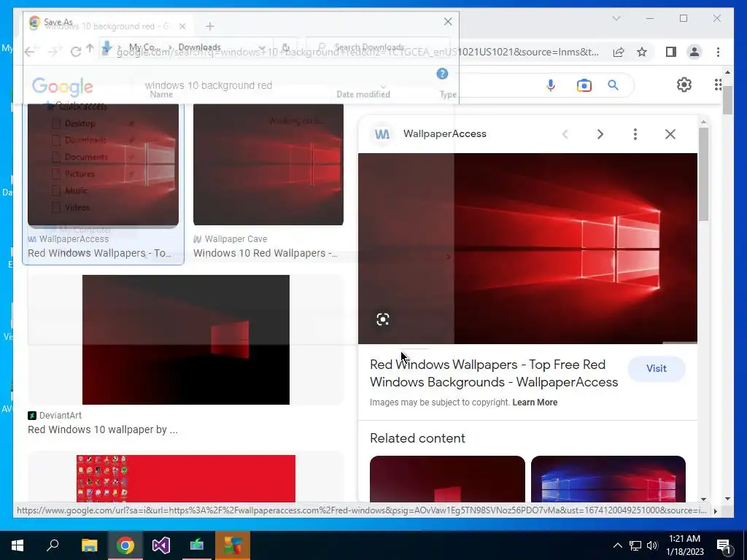Launch Visual Studio from the taskbar

pyautogui.click(x=161, y=545)
